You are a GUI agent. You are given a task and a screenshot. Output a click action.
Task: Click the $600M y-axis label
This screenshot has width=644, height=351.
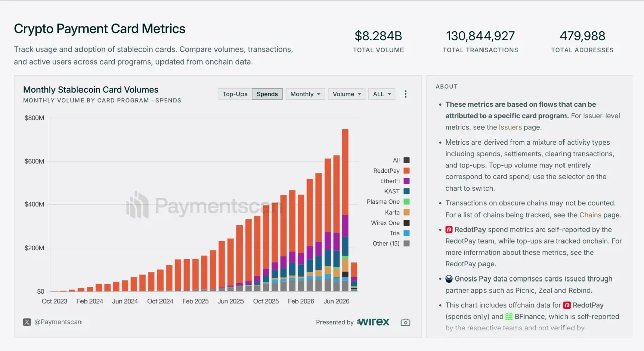pos(34,161)
